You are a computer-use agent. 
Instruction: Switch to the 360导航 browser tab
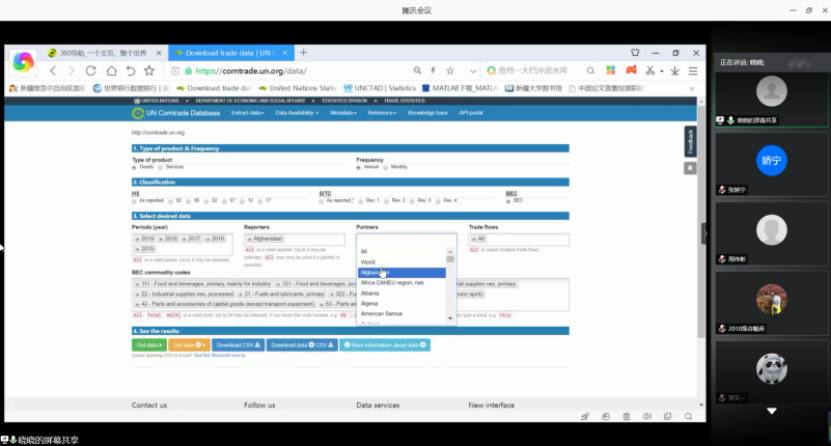[x=103, y=53]
